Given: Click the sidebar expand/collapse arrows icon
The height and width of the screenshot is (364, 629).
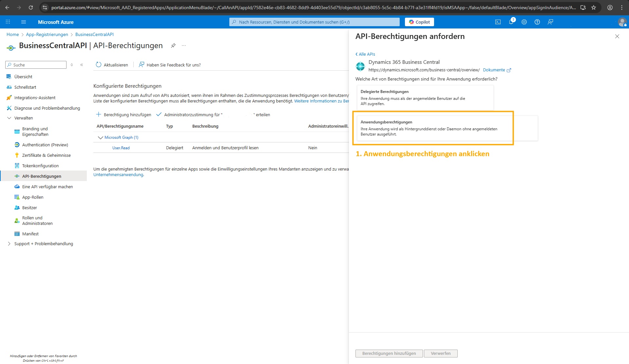Looking at the screenshot, I should [x=72, y=65].
